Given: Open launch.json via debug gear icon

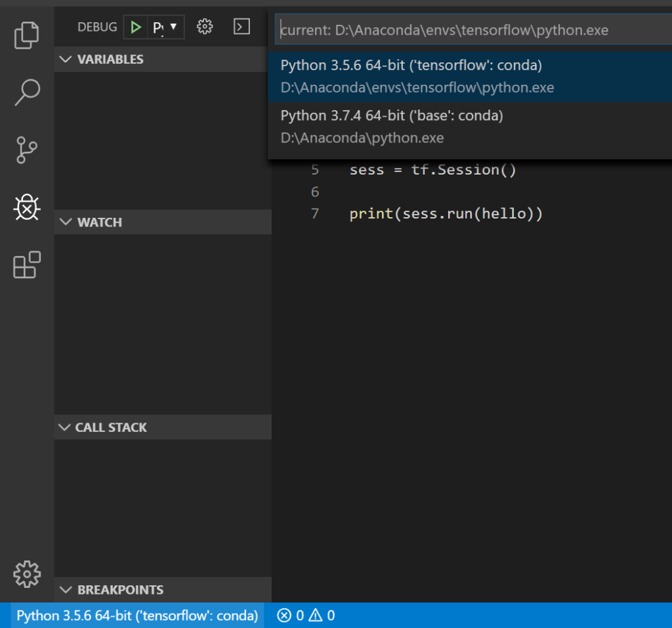Looking at the screenshot, I should 205,27.
